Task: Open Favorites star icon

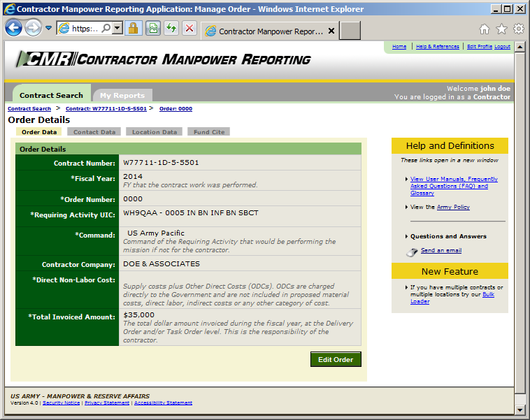Action: (501, 29)
